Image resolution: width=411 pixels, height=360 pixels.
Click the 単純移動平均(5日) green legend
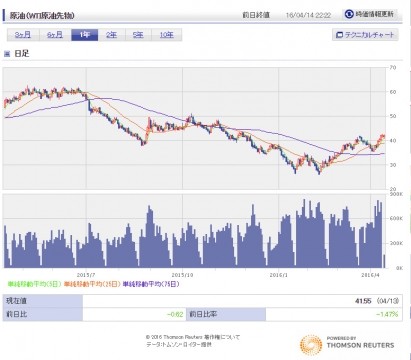pyautogui.click(x=35, y=284)
